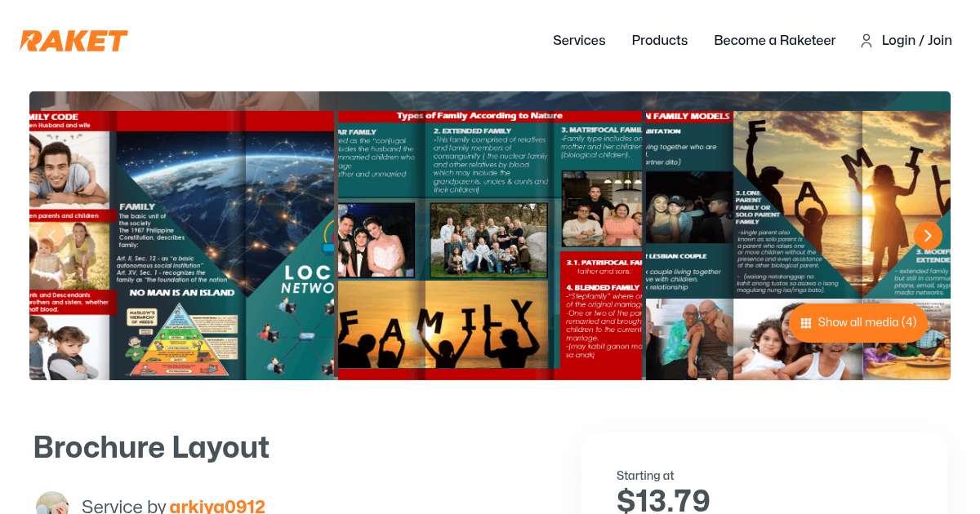Show all media (4) button

[858, 323]
